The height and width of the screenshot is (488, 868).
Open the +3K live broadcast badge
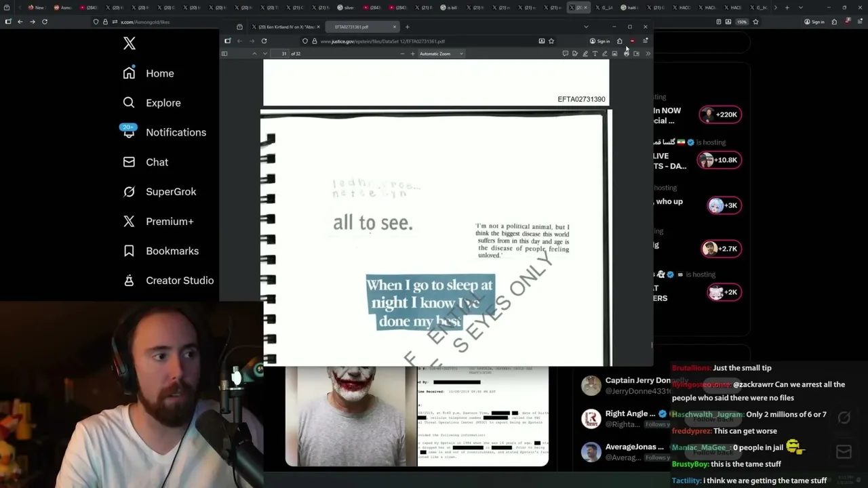coord(724,205)
